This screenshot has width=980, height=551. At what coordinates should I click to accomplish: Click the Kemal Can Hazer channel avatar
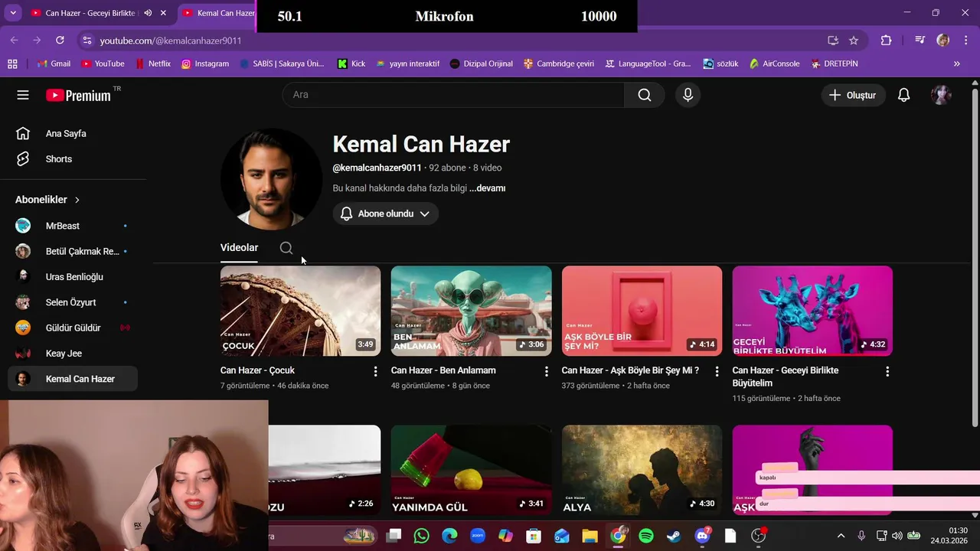[x=271, y=179]
